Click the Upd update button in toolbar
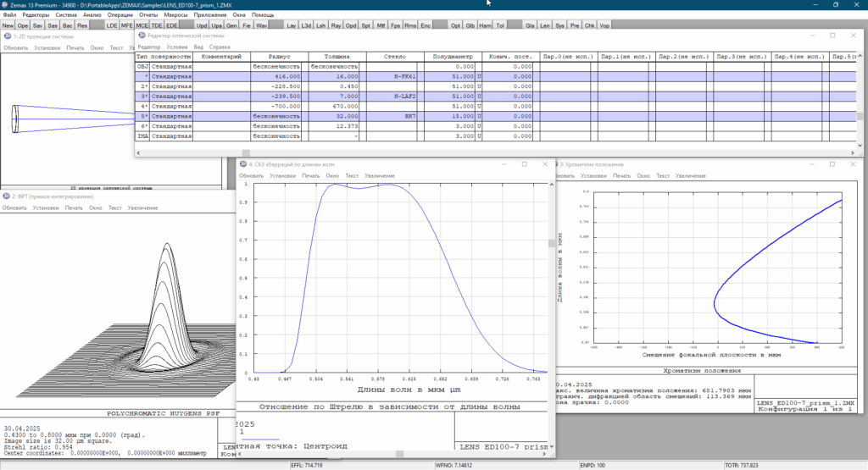The image size is (868, 470). pos(203,26)
